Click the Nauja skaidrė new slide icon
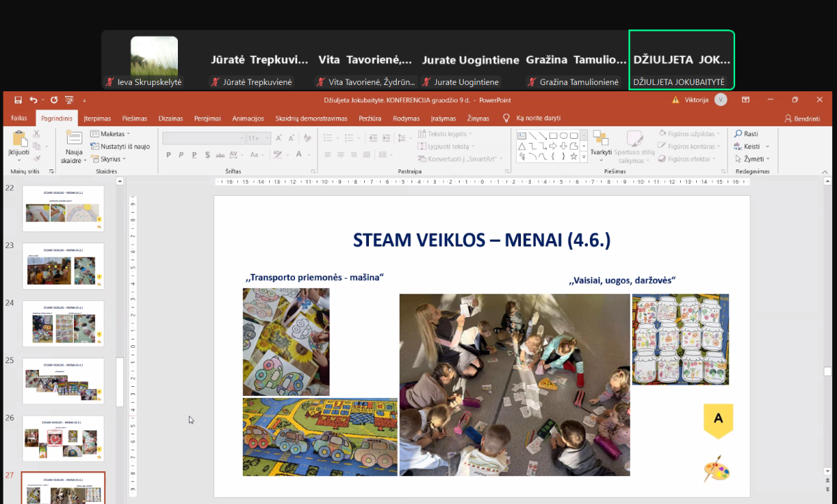 pyautogui.click(x=73, y=139)
